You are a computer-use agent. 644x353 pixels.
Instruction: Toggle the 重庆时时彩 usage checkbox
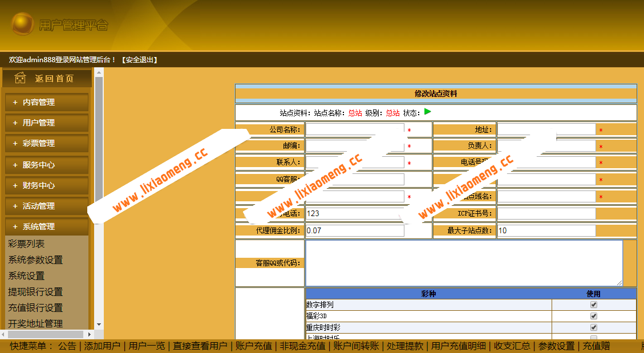(593, 327)
